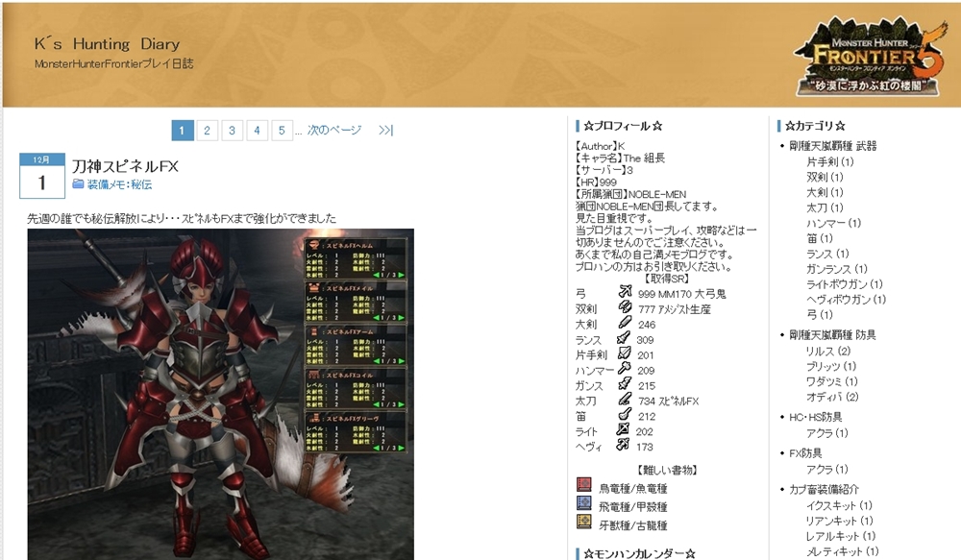Open ヘヴィボウガン (1) category

coord(847,300)
